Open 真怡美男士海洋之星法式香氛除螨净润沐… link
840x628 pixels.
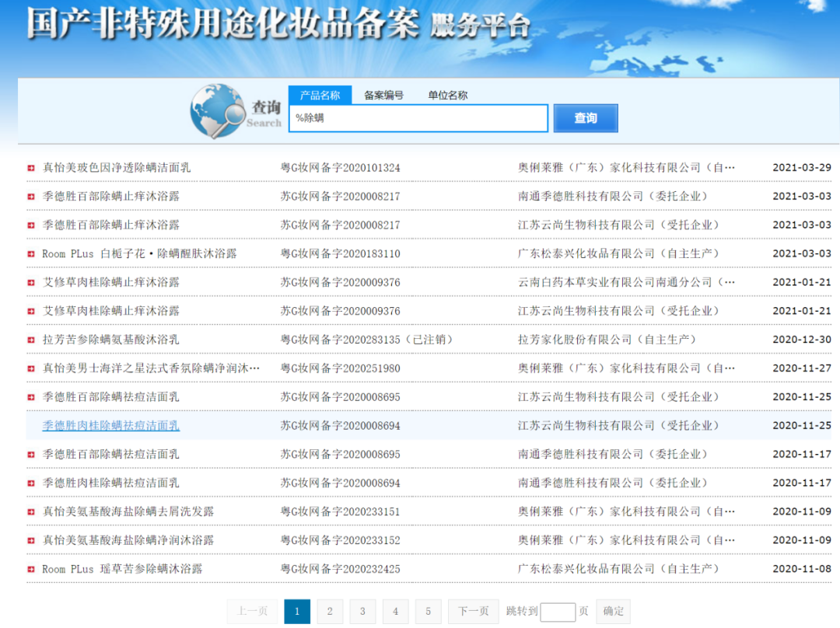point(151,368)
